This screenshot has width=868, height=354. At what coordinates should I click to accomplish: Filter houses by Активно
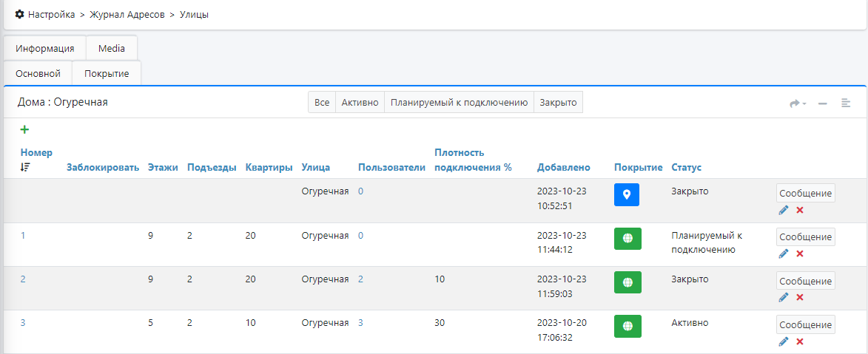point(360,103)
